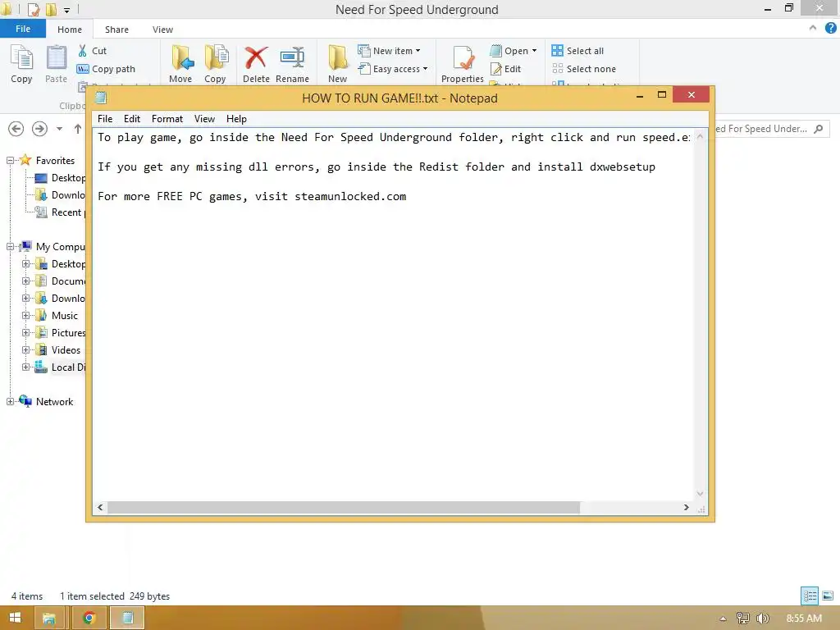Image resolution: width=840 pixels, height=630 pixels.
Task: Select Network in the navigation pane
Action: click(54, 401)
